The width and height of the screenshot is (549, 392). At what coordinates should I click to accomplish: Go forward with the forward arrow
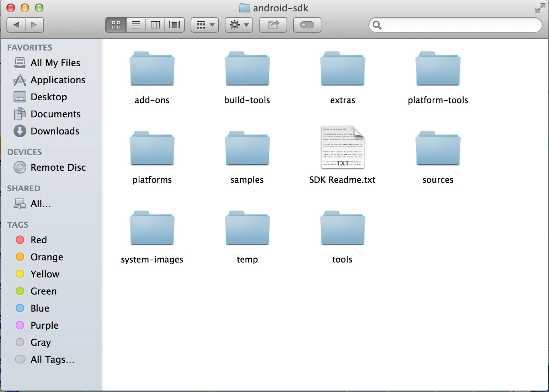[34, 25]
